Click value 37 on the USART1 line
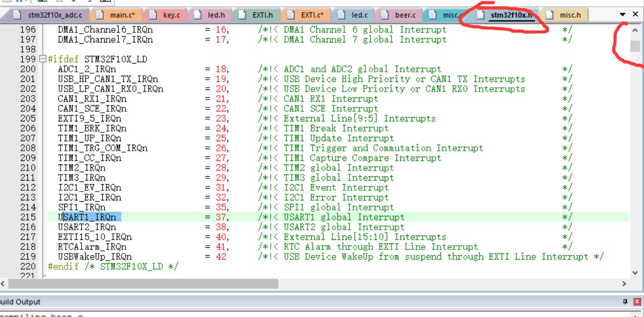The width and height of the screenshot is (644, 317). tap(220, 217)
